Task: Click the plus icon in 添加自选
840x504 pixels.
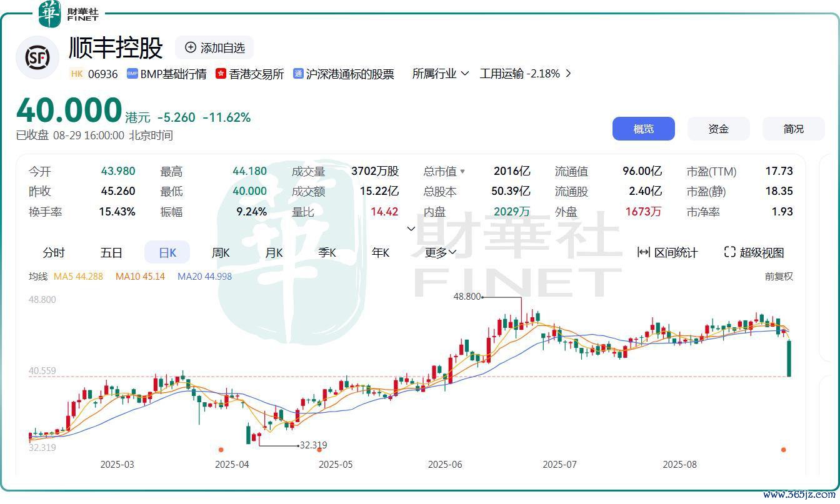Action: pyautogui.click(x=191, y=47)
